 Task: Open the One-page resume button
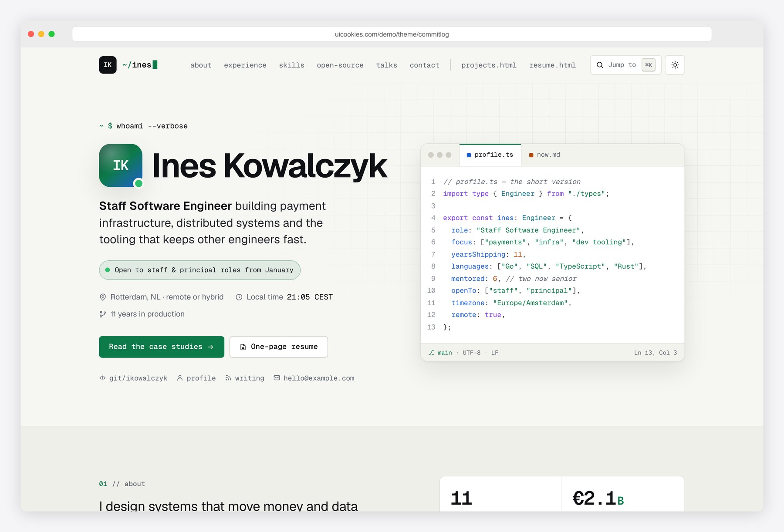point(279,347)
